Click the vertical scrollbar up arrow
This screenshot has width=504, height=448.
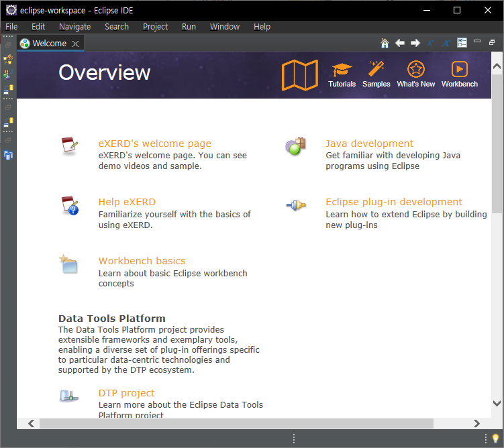[x=497, y=66]
